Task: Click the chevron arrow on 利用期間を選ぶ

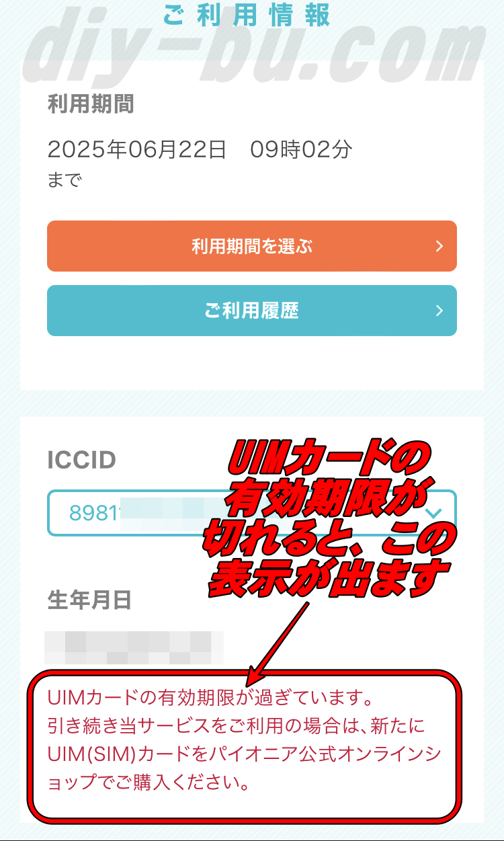Action: (x=439, y=246)
